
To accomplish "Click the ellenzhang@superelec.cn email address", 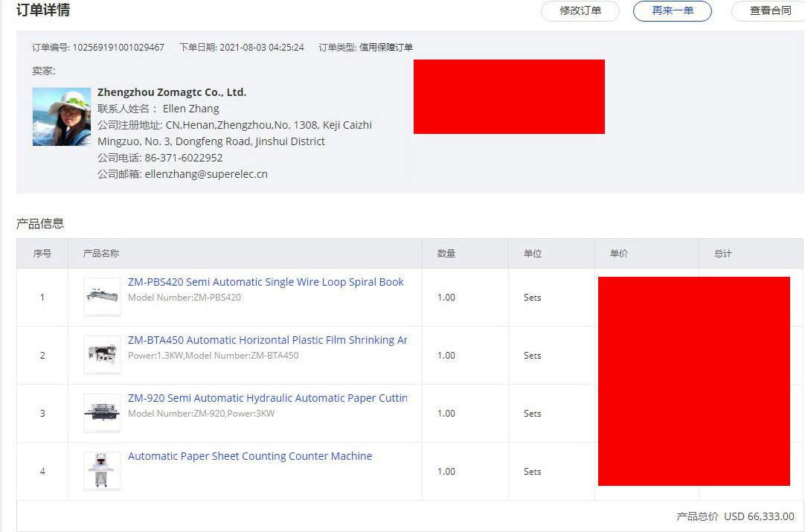I will tap(206, 174).
